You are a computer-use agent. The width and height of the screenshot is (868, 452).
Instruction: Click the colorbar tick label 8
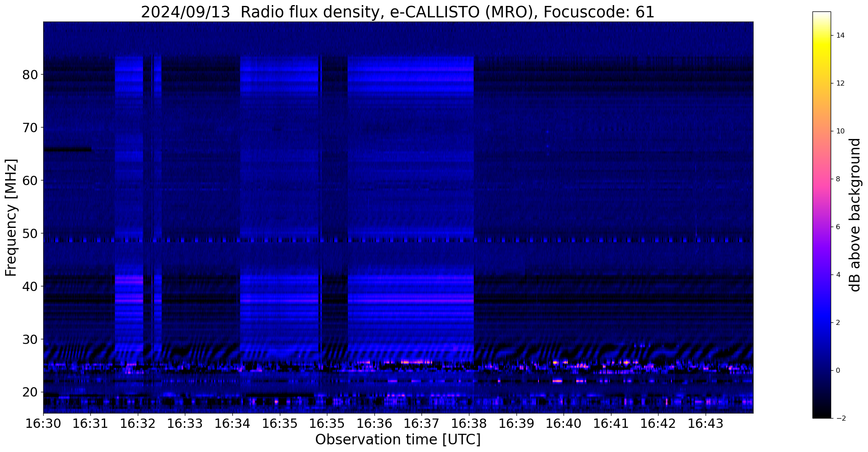(837, 179)
